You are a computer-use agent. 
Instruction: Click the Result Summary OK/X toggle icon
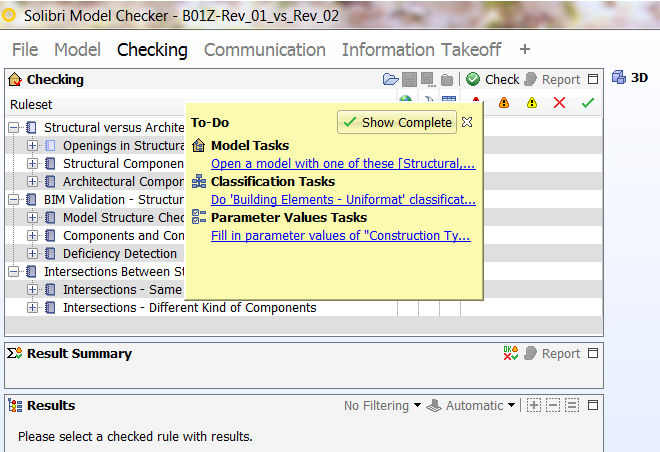(511, 353)
